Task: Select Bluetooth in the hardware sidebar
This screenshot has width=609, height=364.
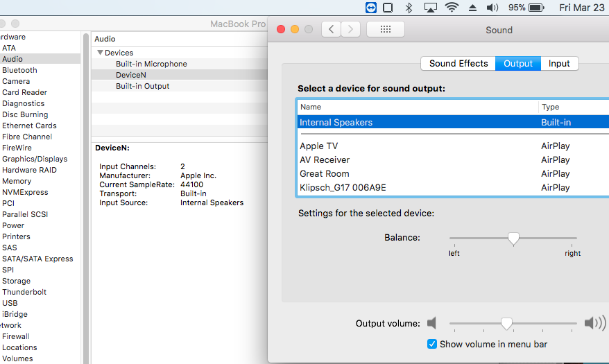Action: 19,70
